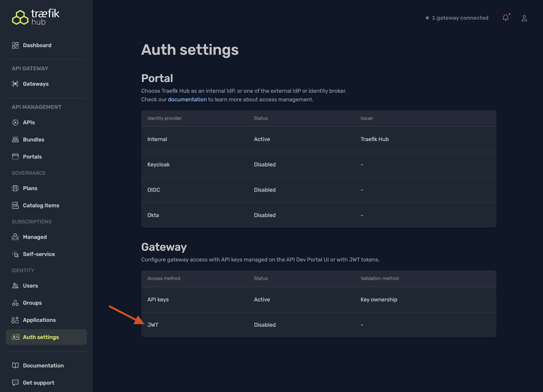
Task: Select Managed subscriptions
Action: pos(35,237)
